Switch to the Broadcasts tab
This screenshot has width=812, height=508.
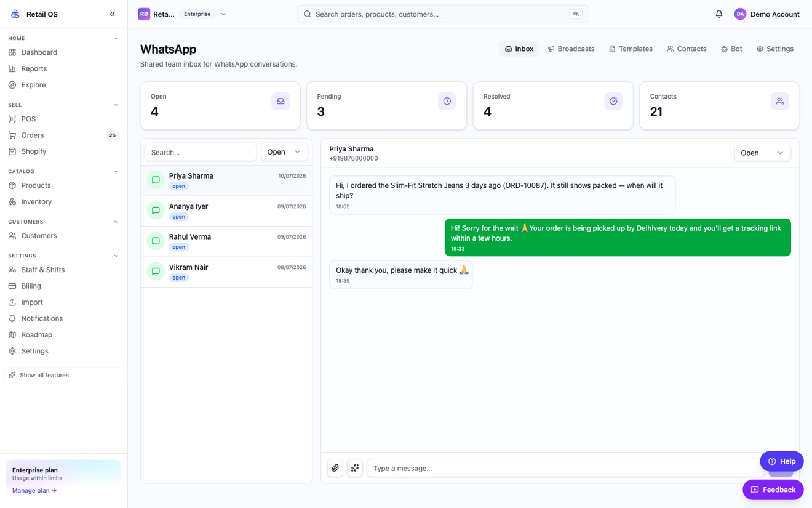[571, 49]
